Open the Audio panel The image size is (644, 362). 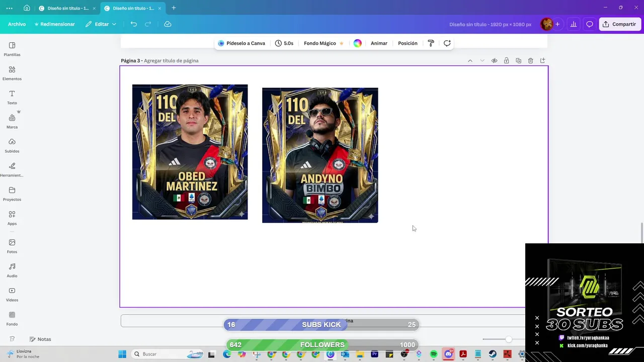click(x=12, y=270)
